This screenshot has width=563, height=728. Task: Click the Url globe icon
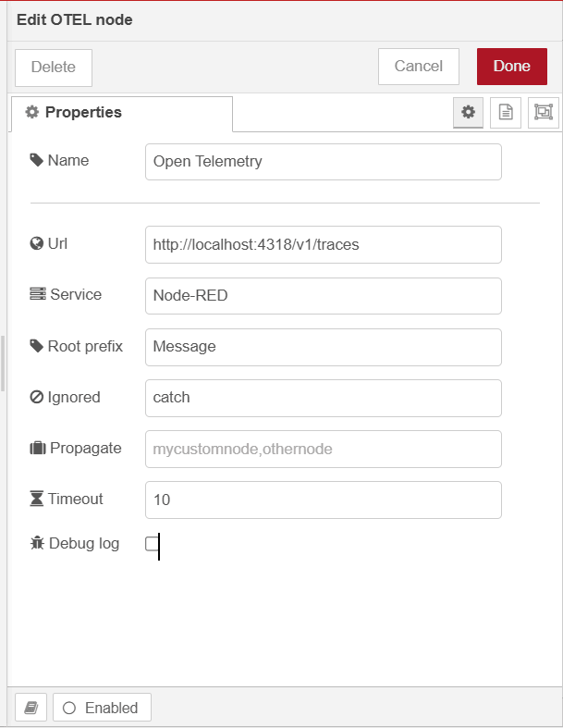click(37, 243)
